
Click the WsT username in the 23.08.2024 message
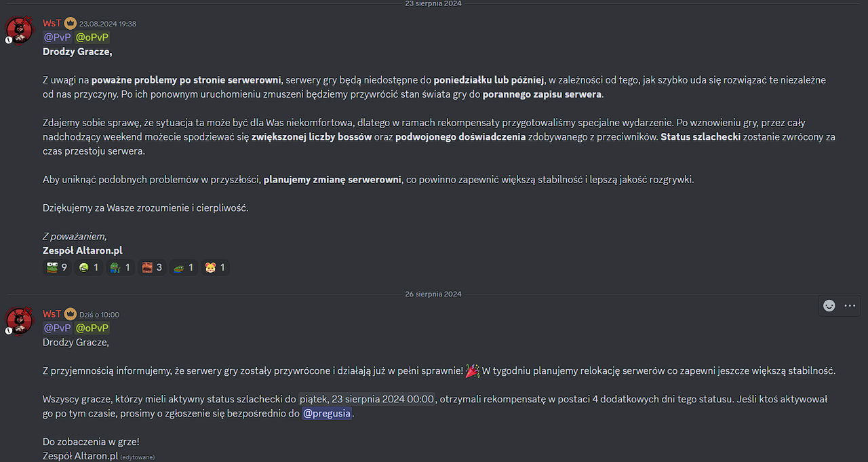tap(52, 23)
